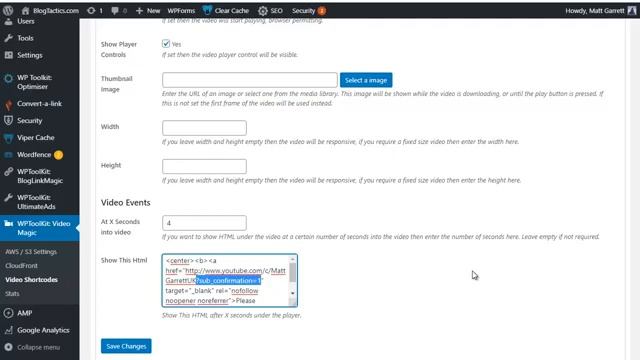Open the New content menu
The width and height of the screenshot is (640, 360).
pos(148,11)
